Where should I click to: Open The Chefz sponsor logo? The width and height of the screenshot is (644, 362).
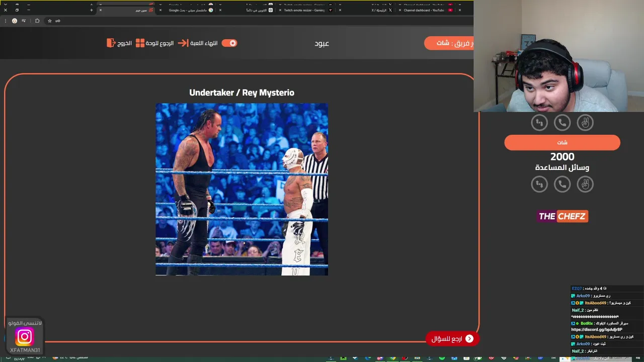[x=562, y=216]
